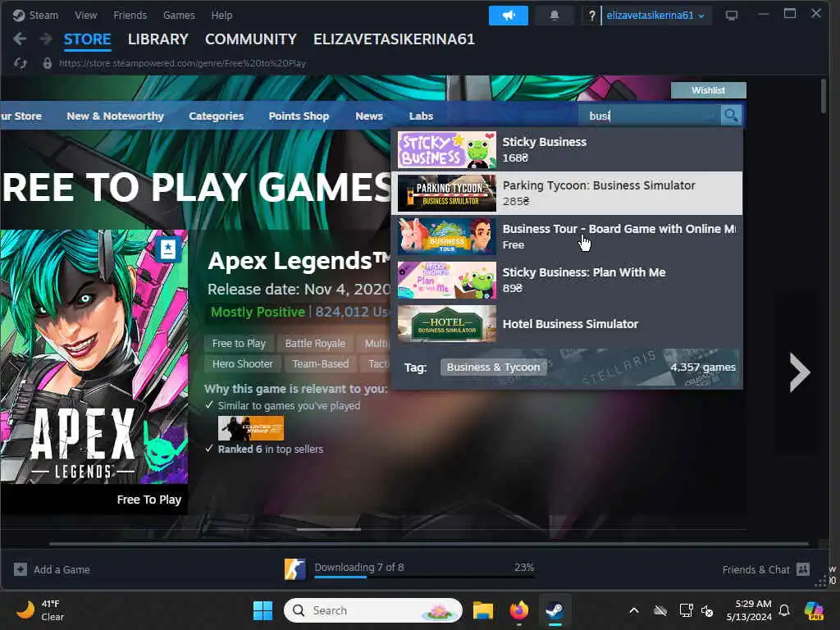Click the horizontal page scrollbar
Viewport: 840px width, 630px height.
[428, 544]
